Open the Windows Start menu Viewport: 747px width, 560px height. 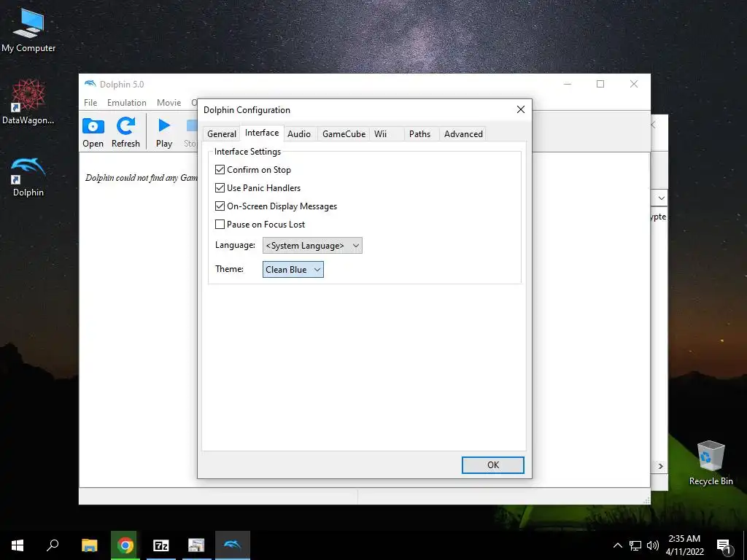18,545
